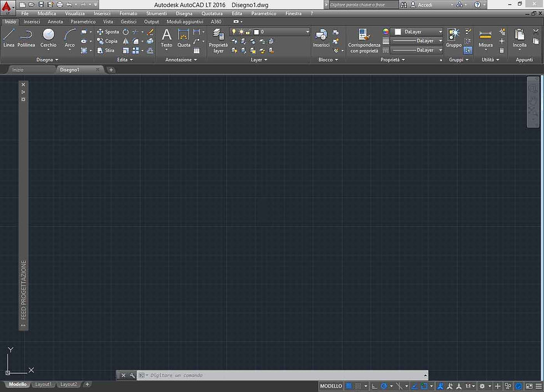The image size is (544, 392).
Task: Add a new drawing tab with plus
Action: 111,70
